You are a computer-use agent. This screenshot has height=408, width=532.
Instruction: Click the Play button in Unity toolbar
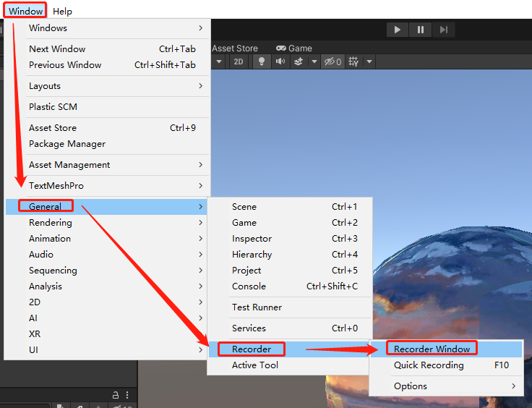click(x=398, y=30)
